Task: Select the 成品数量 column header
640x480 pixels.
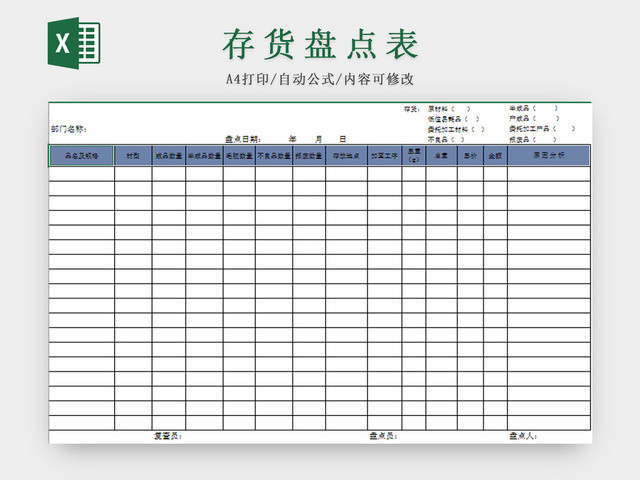Action: [x=169, y=156]
